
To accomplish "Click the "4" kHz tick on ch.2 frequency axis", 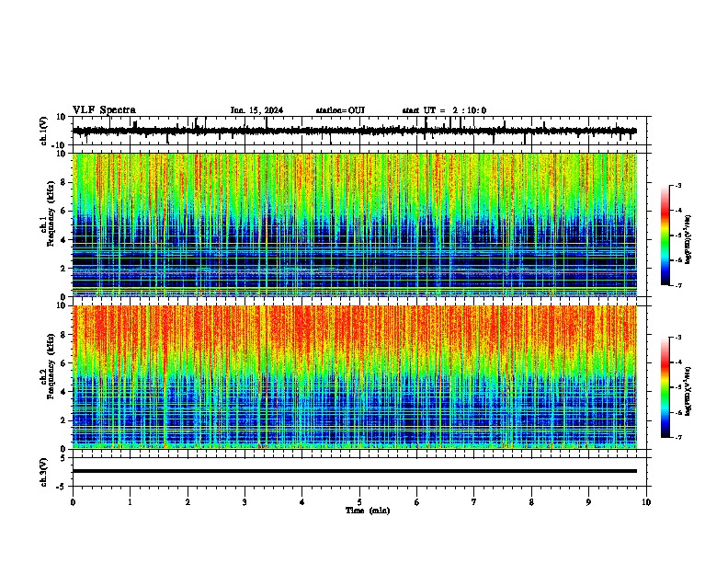I will pyautogui.click(x=63, y=392).
